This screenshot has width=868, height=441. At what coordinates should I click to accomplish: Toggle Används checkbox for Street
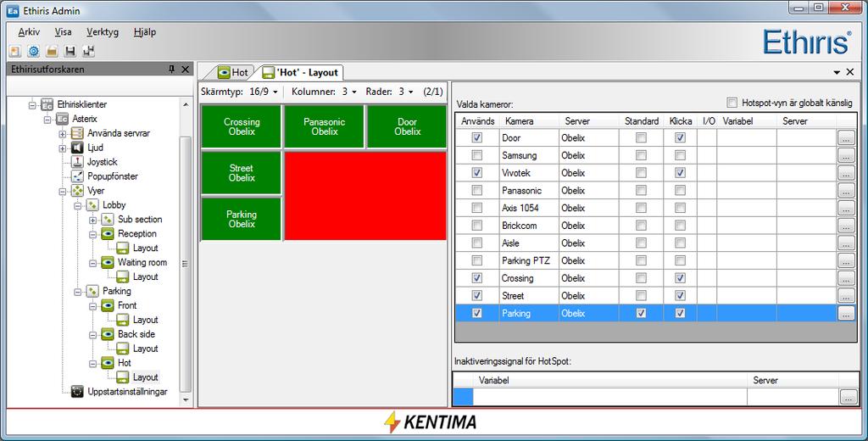click(476, 296)
